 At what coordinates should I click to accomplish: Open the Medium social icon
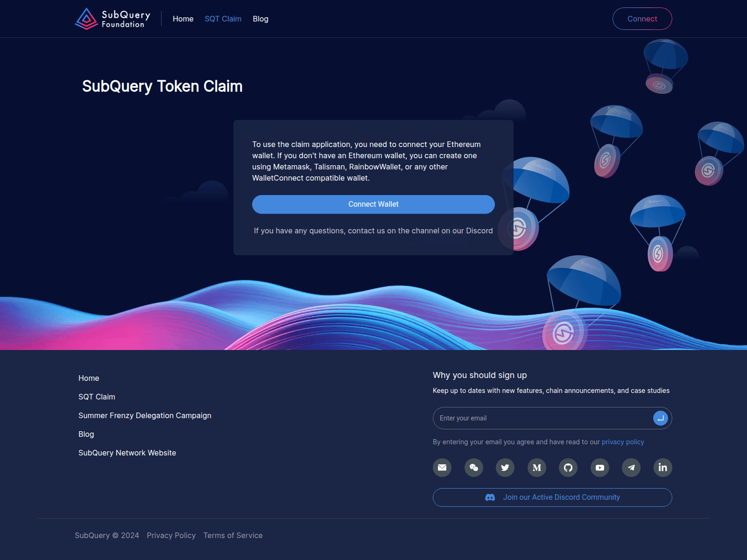tap(537, 468)
